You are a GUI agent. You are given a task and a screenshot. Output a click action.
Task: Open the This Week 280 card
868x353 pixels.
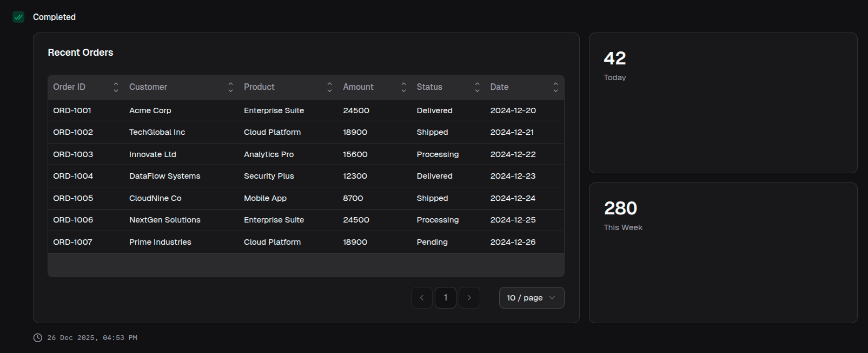click(x=723, y=253)
